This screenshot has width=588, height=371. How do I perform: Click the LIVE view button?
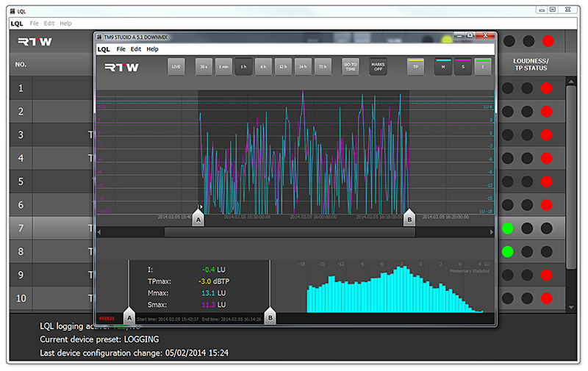[x=176, y=67]
